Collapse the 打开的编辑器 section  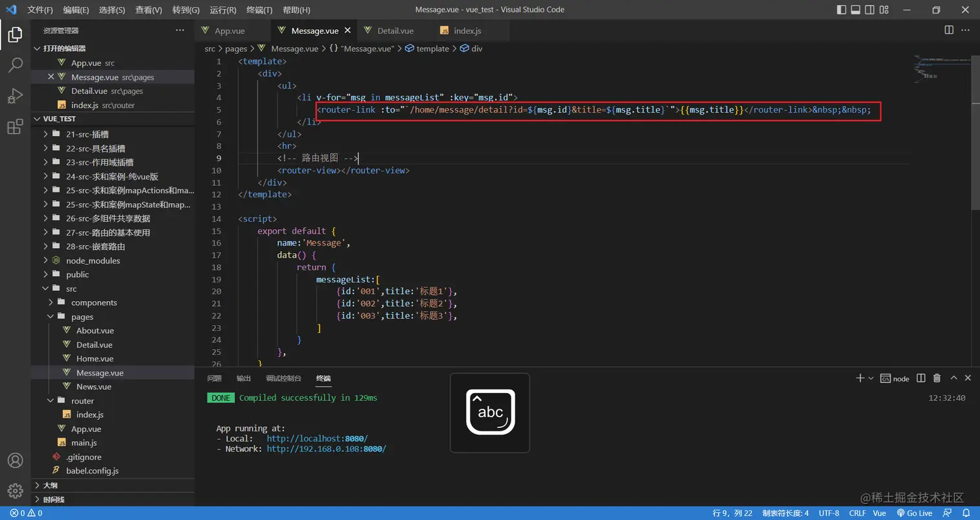[x=113, y=49]
